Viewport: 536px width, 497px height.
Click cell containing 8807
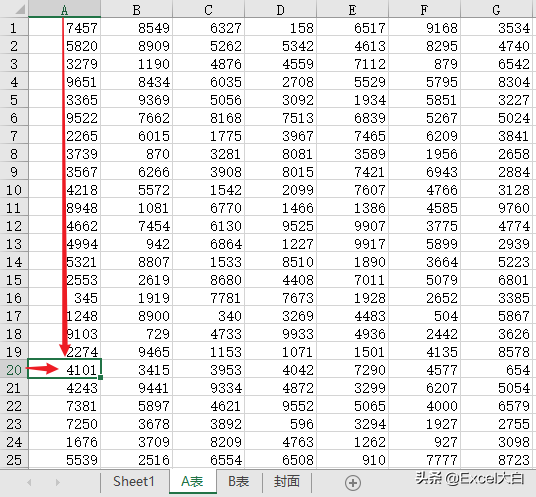click(137, 262)
